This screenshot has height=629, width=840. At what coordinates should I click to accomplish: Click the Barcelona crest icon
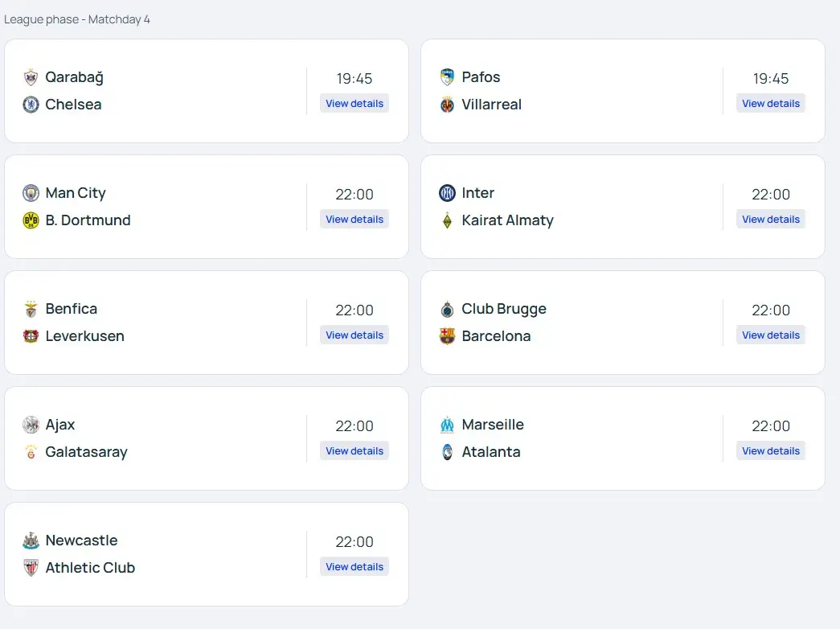[x=447, y=336]
